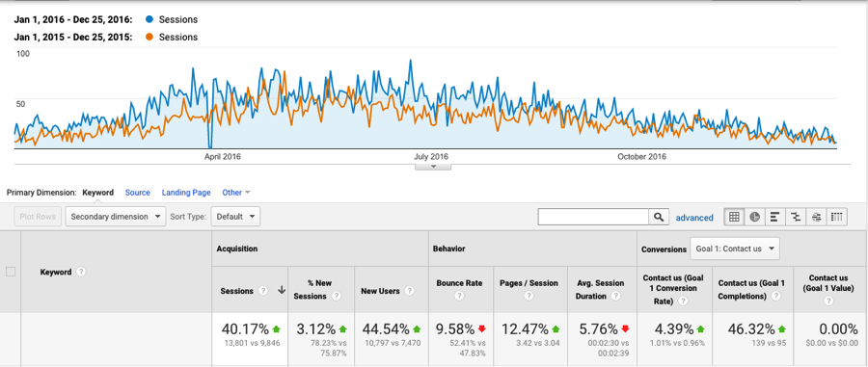Switch to the pivot table view icon
This screenshot has width=868, height=367.
[x=836, y=218]
